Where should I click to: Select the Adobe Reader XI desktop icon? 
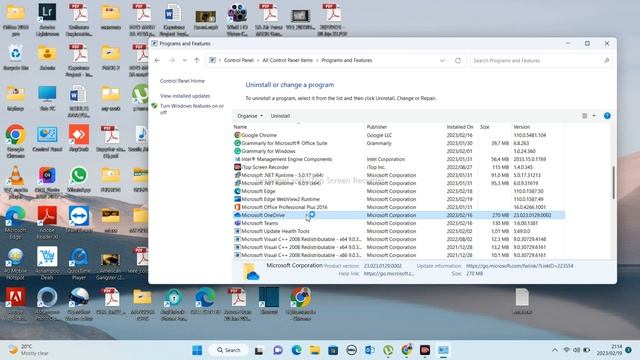[x=47, y=223]
